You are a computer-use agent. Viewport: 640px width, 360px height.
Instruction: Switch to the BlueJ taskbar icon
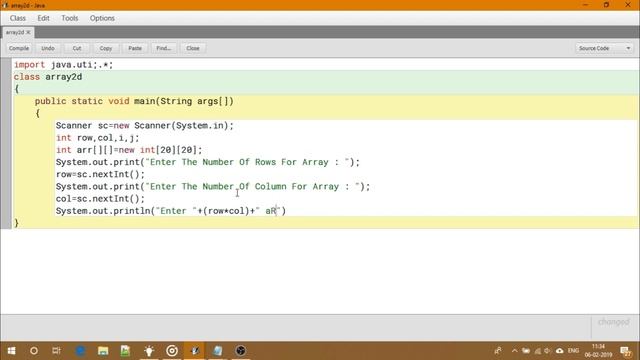point(195,351)
